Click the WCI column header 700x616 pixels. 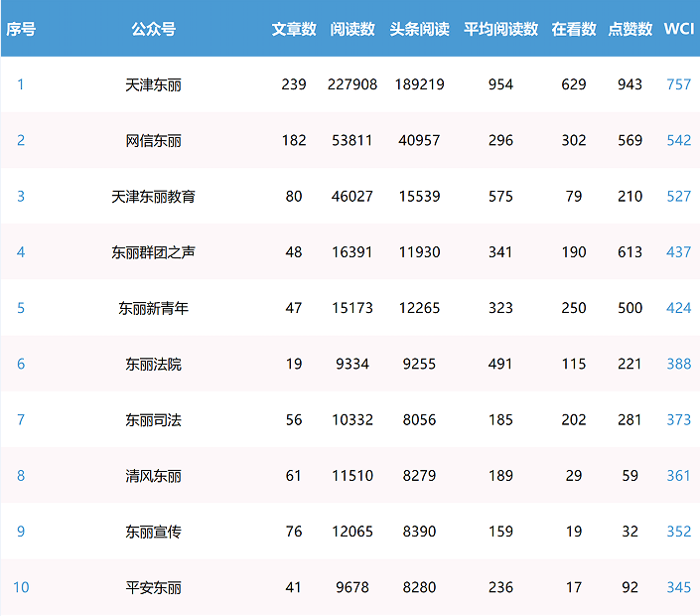click(679, 29)
